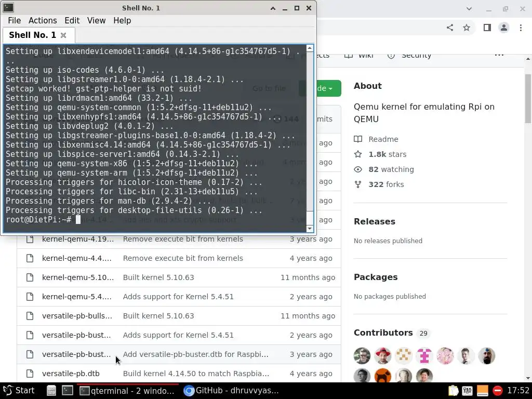Click terminal scrollbar down arrow
This screenshot has width=532, height=399.
[310, 229]
